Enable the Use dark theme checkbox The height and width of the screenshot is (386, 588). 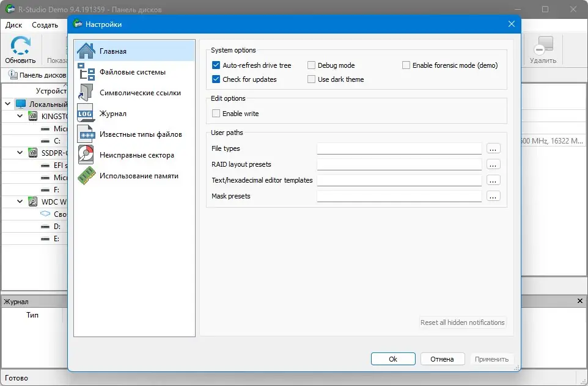(312, 79)
